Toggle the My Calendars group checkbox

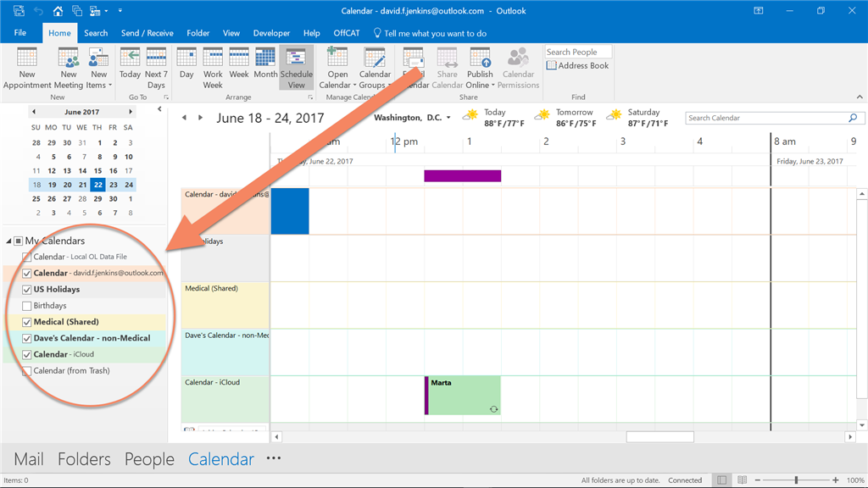tap(19, 241)
